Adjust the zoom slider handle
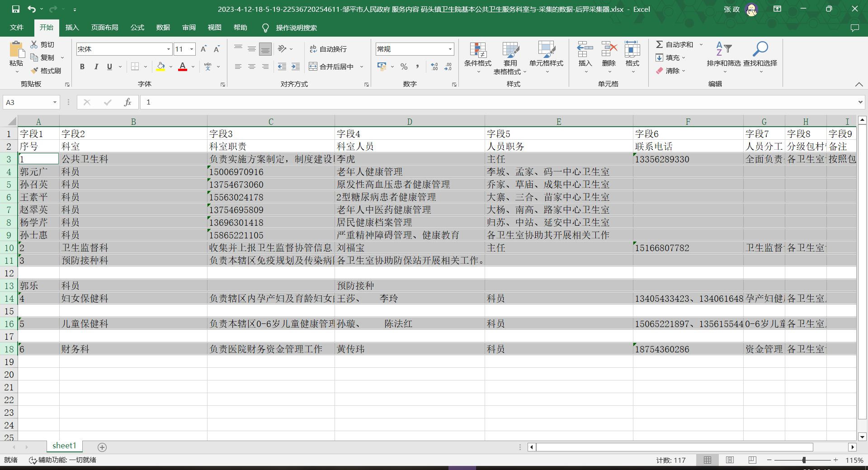This screenshot has width=868, height=470. coord(804,460)
